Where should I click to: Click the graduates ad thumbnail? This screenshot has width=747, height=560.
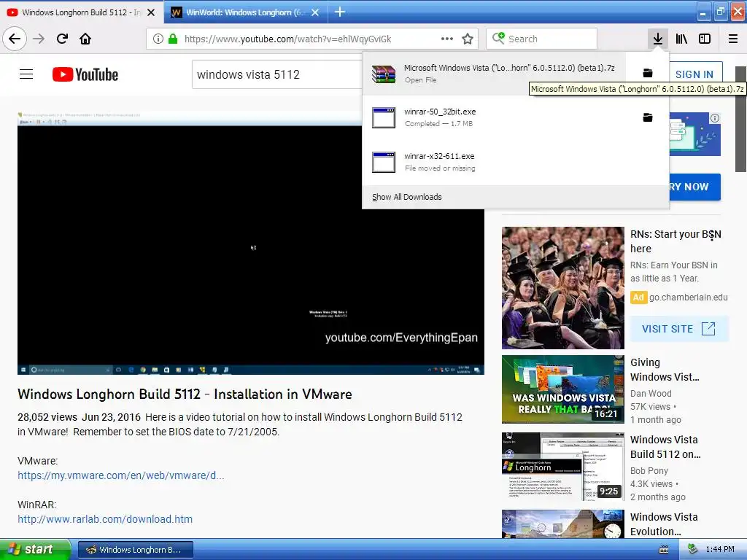click(562, 287)
